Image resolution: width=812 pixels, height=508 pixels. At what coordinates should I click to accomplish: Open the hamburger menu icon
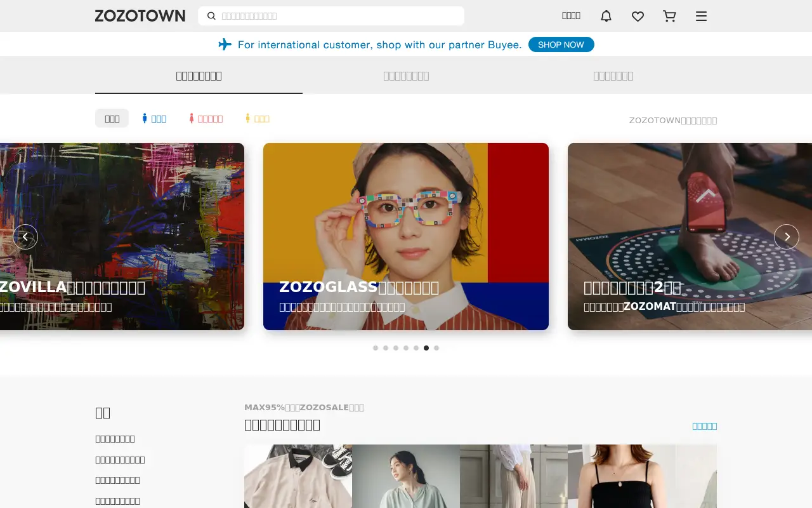(x=701, y=16)
